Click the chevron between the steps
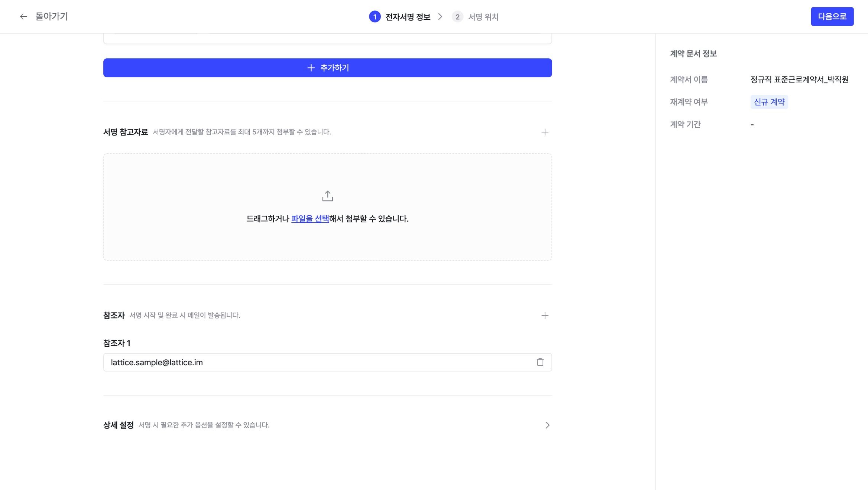 [x=440, y=17]
